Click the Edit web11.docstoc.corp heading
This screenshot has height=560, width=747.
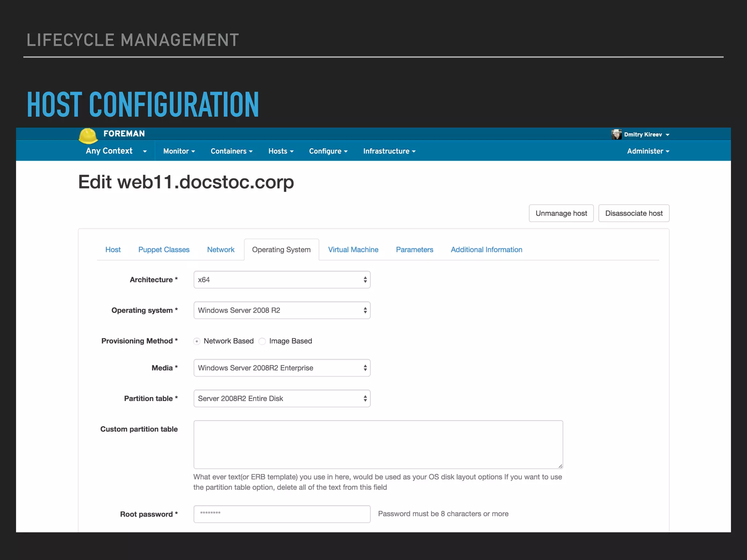coord(186,182)
